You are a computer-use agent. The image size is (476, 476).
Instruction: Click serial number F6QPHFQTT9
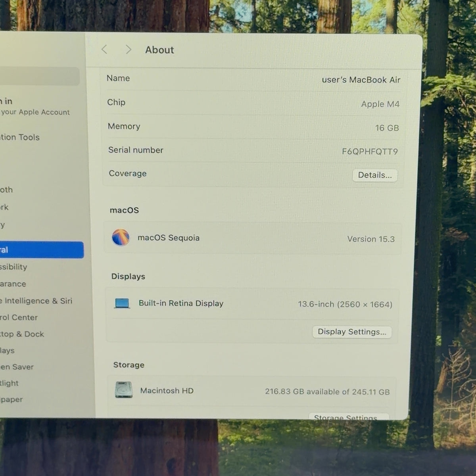click(370, 151)
